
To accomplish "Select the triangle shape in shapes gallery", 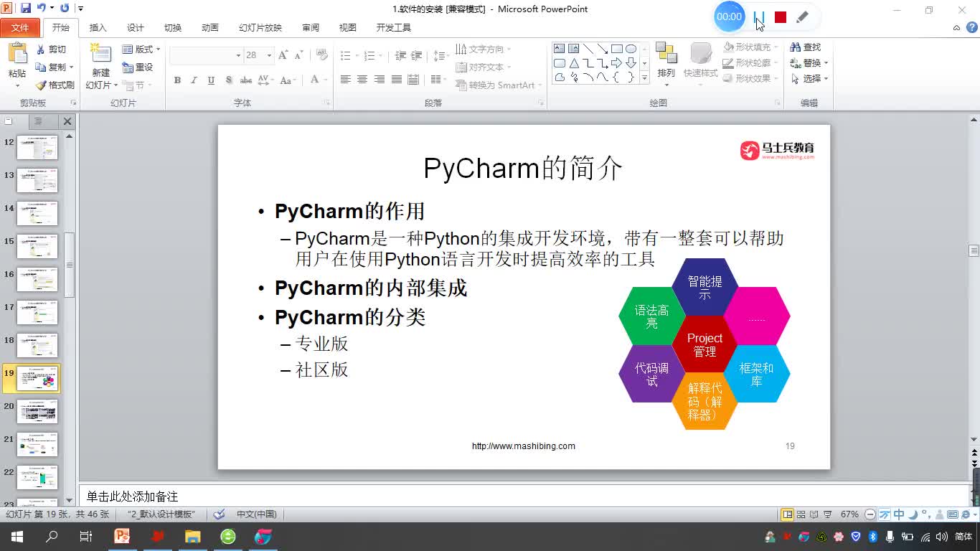I will coord(574,63).
